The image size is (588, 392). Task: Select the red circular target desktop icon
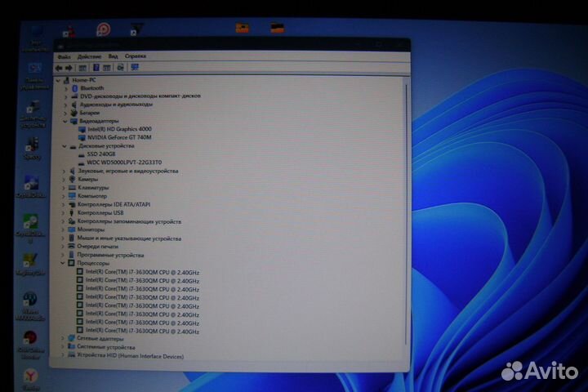[x=104, y=29]
